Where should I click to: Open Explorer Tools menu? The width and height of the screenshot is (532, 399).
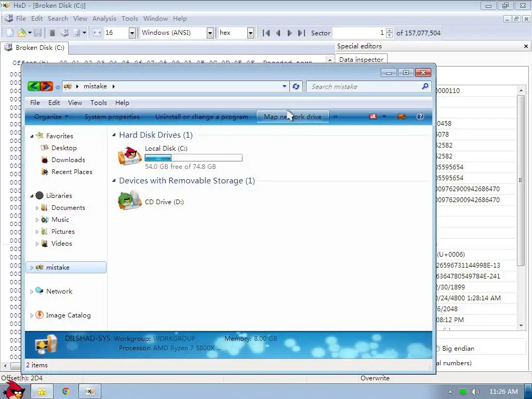98,103
